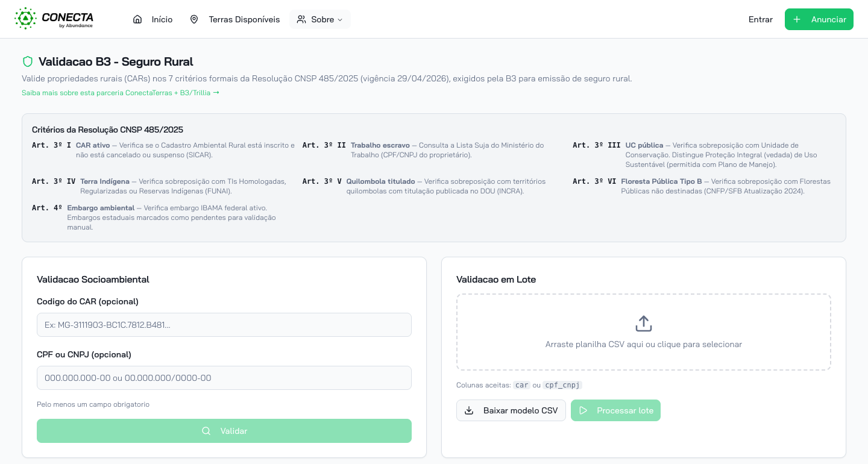The image size is (868, 464).
Task: Click the Codigo do CAR (opcional) label
Action: [x=87, y=301]
